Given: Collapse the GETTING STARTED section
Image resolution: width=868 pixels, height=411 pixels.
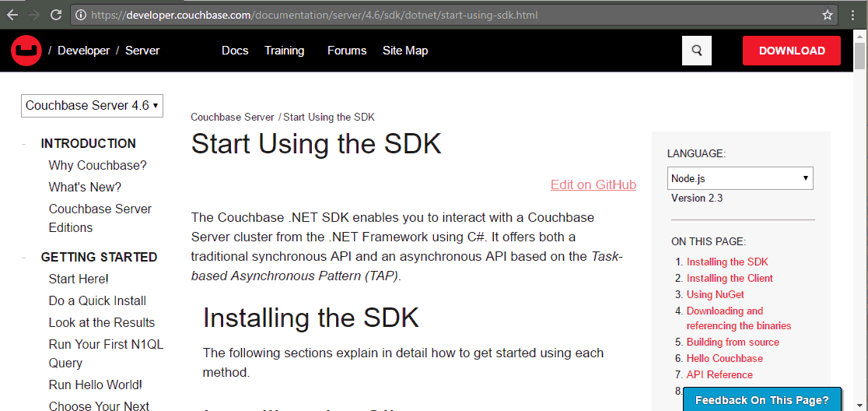Looking at the screenshot, I should (x=24, y=258).
